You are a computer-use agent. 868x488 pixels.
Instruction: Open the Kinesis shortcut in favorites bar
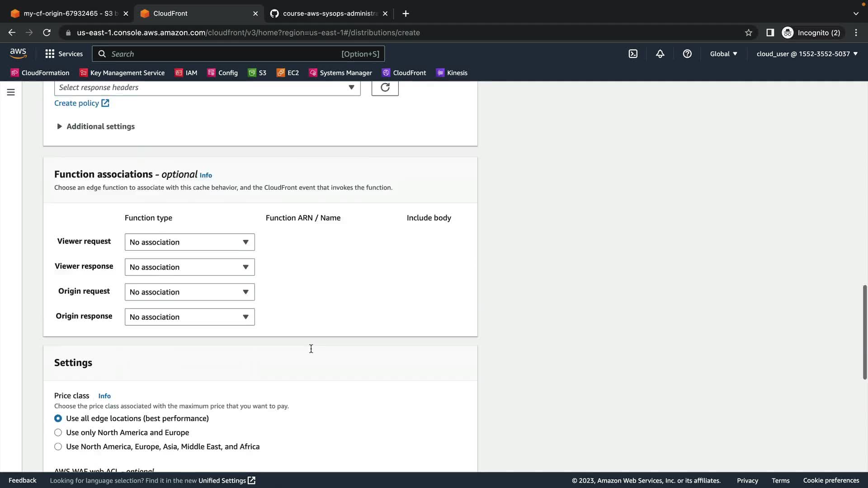pos(452,73)
